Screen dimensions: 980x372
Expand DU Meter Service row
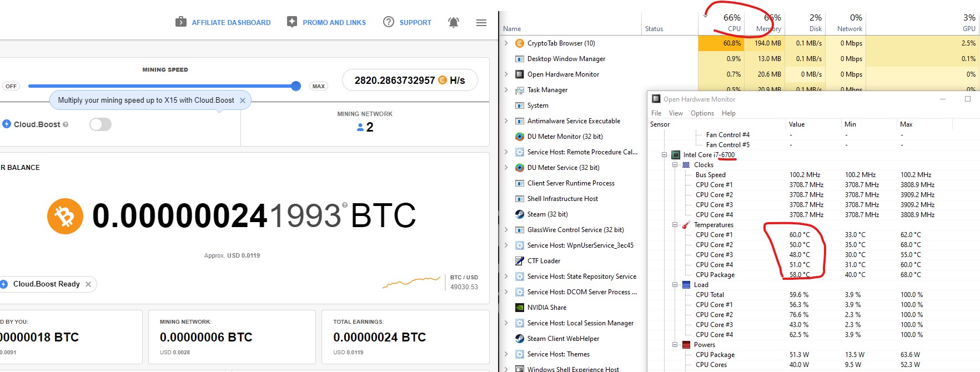506,168
